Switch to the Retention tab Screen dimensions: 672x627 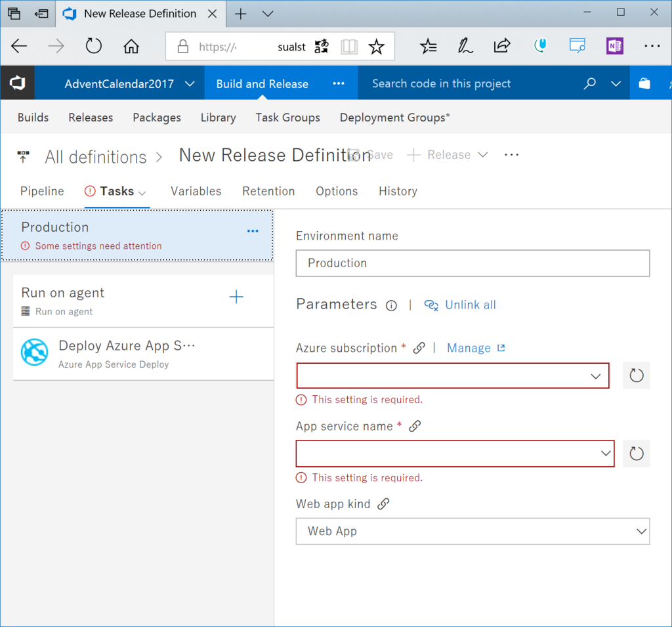click(268, 191)
